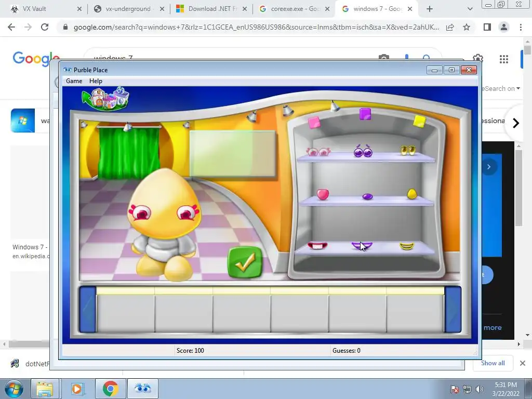Return to Purble Place village map icon

(x=105, y=99)
